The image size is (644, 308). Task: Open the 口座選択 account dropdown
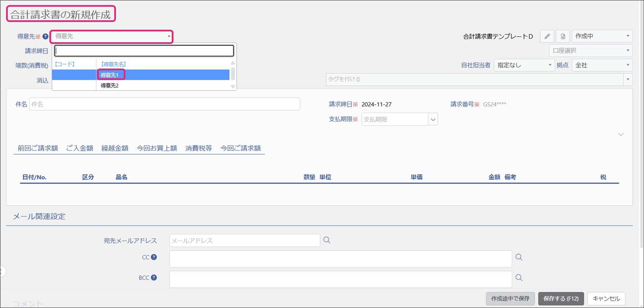click(590, 51)
